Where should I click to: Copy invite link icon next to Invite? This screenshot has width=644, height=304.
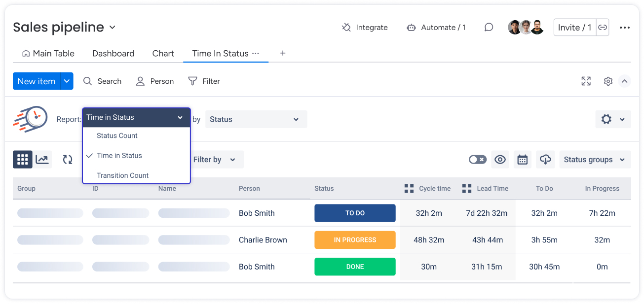click(x=603, y=28)
